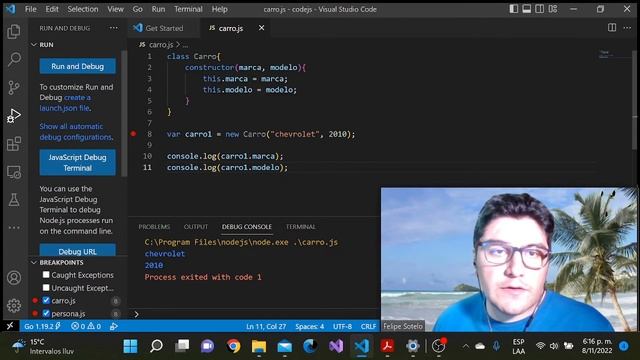640x360 pixels.
Task: Open the Extensions view
Action: coord(14,144)
